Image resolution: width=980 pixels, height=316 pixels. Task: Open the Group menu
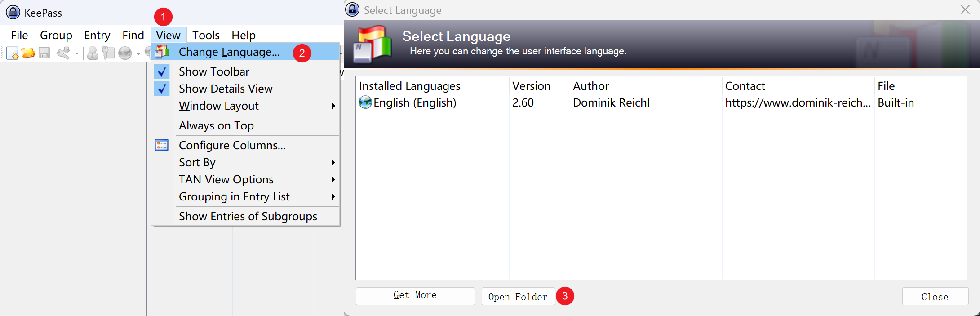tap(56, 35)
